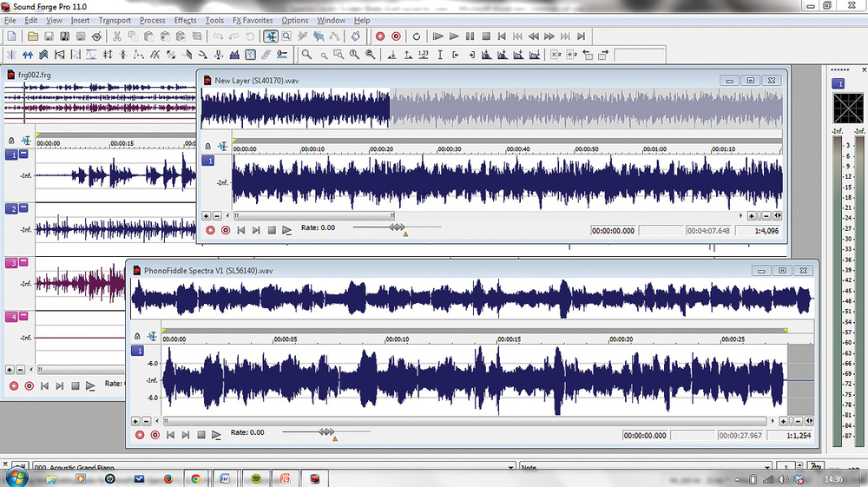Click Stop in the main transport toolbar
The width and height of the screenshot is (868, 487).
(x=486, y=36)
